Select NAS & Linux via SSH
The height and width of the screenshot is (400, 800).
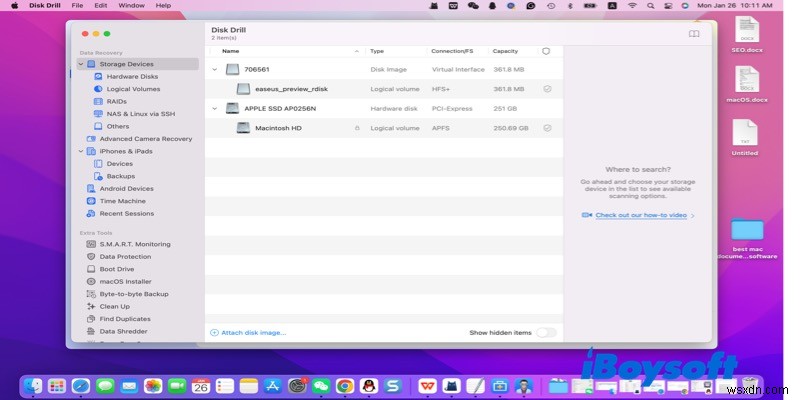(x=140, y=114)
